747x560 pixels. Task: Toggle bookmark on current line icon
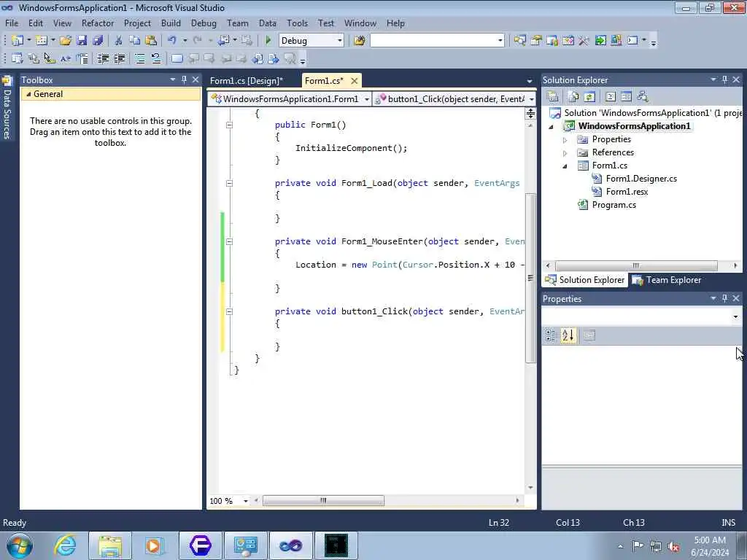pos(177,58)
